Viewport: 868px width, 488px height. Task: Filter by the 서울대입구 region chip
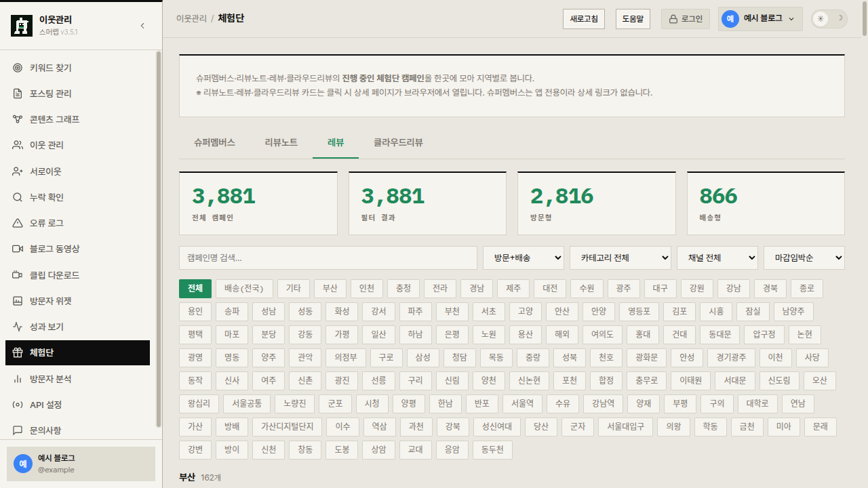click(x=626, y=427)
